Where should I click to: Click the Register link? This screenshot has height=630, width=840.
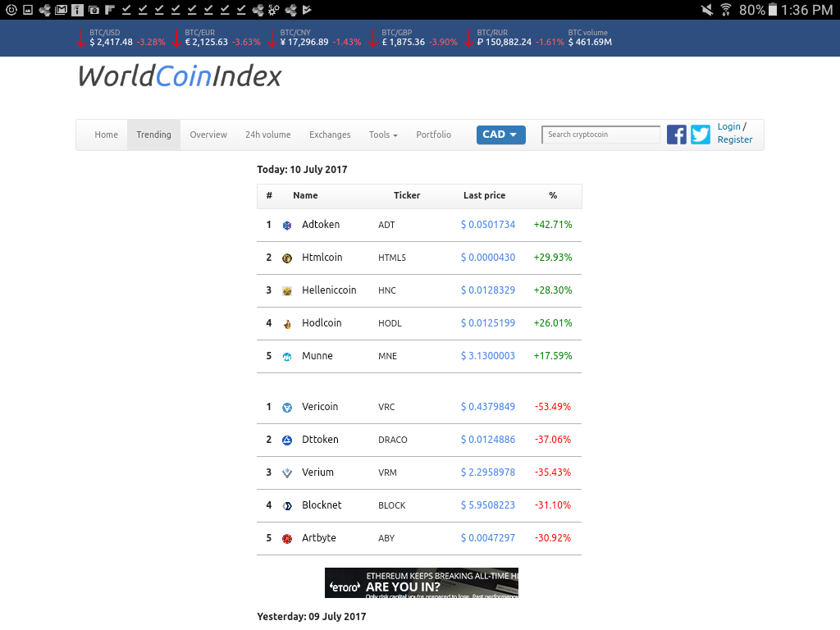click(735, 139)
